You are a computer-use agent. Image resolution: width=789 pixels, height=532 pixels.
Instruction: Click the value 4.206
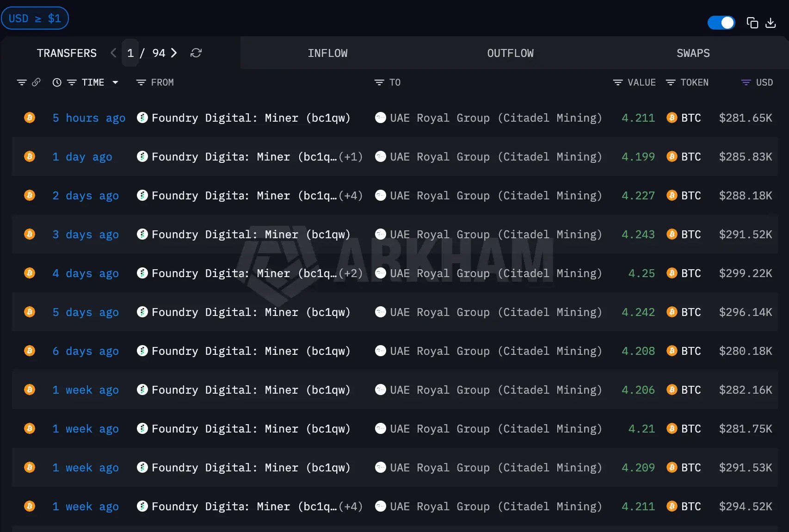point(638,390)
